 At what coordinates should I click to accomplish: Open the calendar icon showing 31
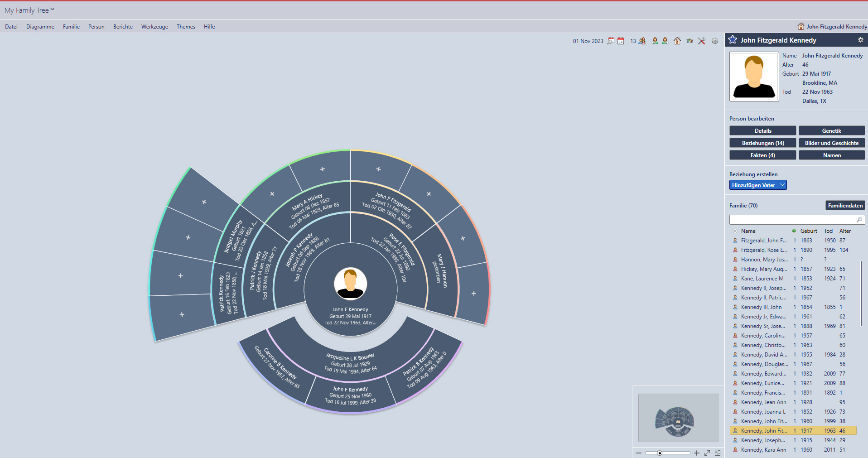621,41
